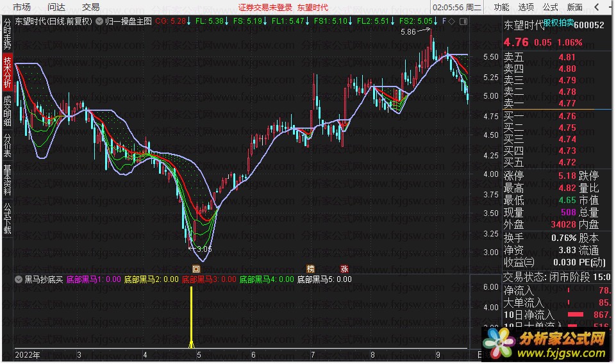616x364 pixels.
Task: Click the 回 marker below the chart
Action: 196,269
